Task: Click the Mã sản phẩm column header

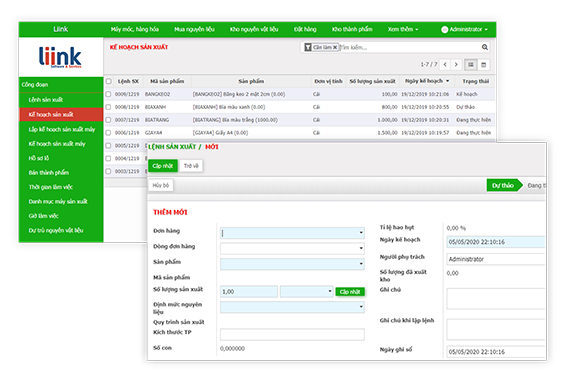Action: [x=167, y=81]
